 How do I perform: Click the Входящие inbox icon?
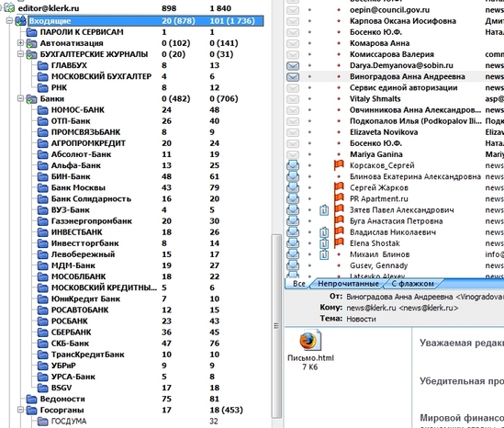click(21, 21)
